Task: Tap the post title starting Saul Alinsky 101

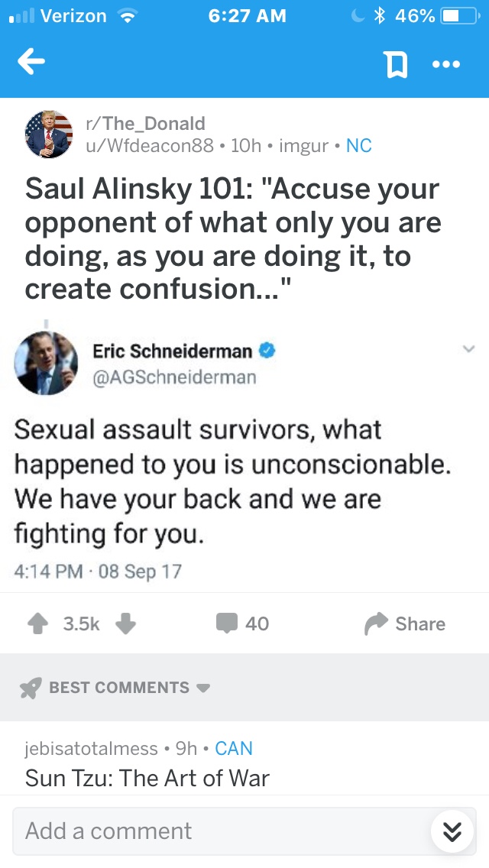Action: tap(233, 238)
